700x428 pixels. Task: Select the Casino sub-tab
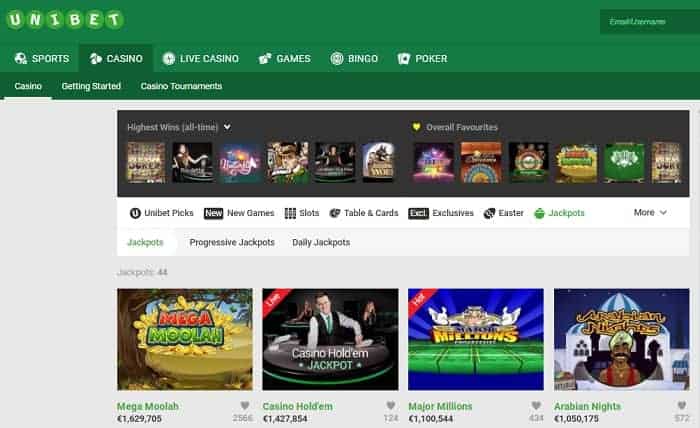(28, 86)
